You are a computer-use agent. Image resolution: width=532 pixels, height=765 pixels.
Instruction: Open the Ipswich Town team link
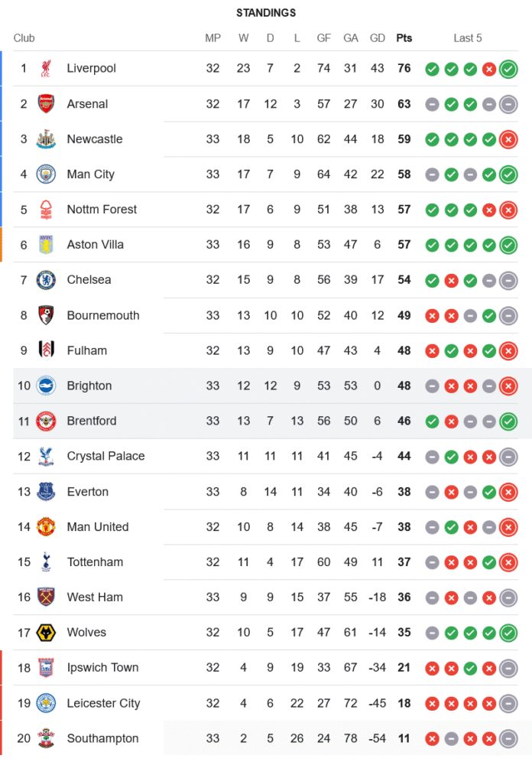point(102,668)
